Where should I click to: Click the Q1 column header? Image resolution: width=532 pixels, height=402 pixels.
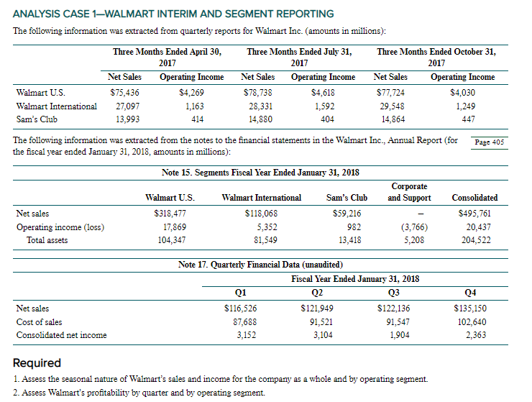click(x=241, y=293)
